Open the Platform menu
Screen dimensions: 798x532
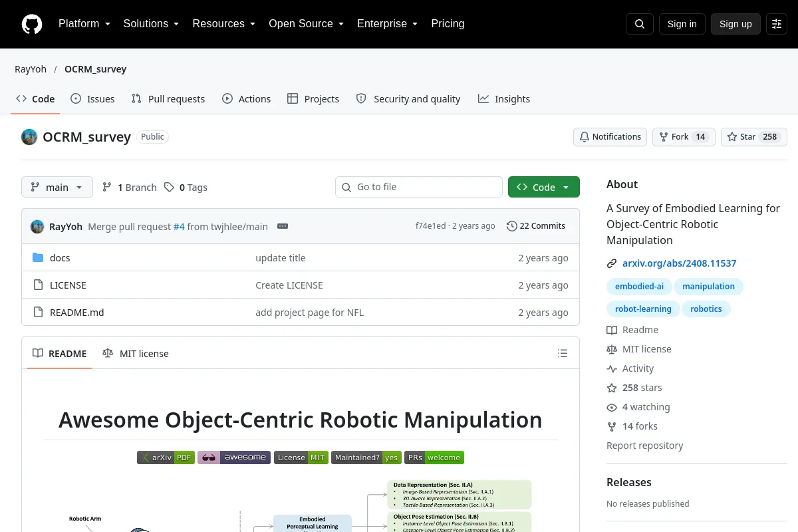click(84, 24)
